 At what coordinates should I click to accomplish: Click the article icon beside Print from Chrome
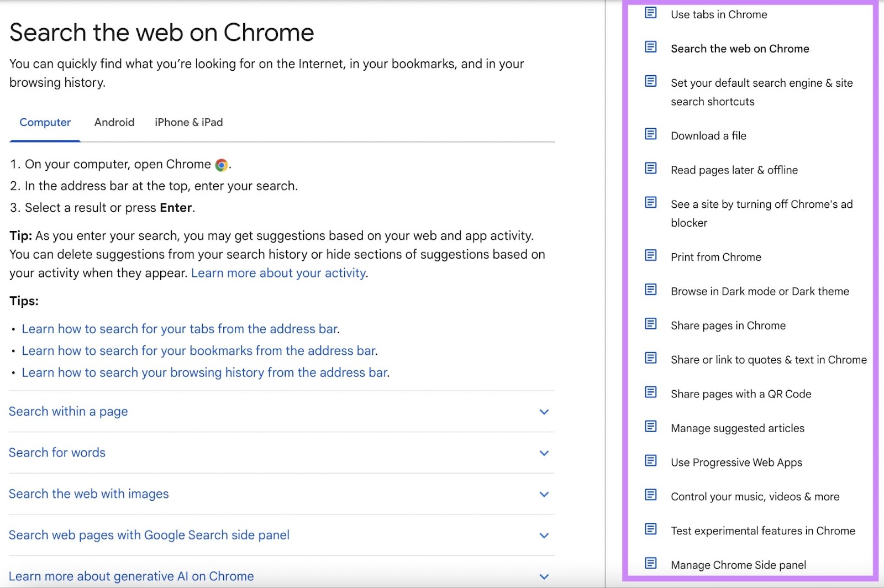650,255
